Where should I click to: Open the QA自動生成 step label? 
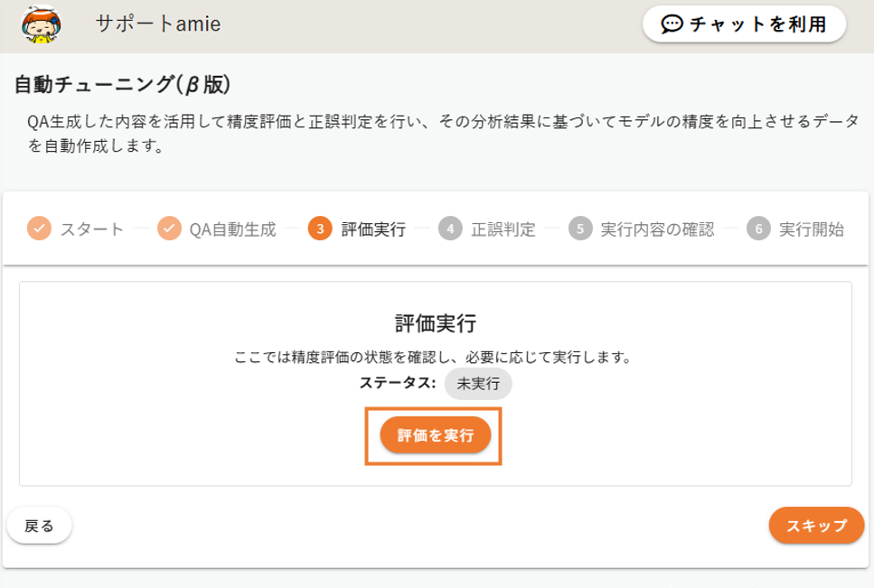tap(232, 229)
